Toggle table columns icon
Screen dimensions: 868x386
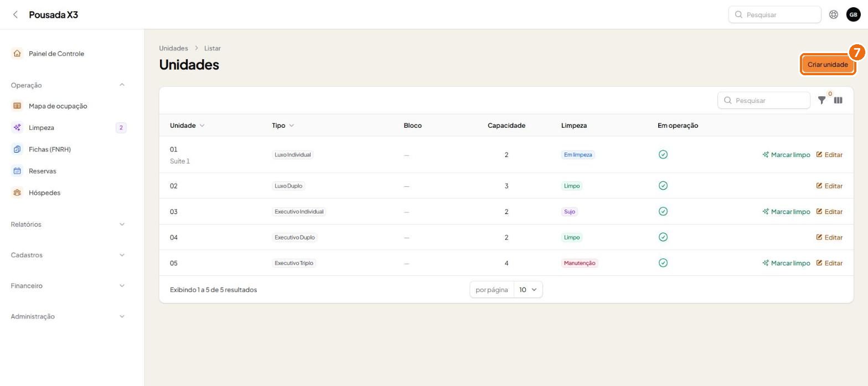click(x=838, y=100)
